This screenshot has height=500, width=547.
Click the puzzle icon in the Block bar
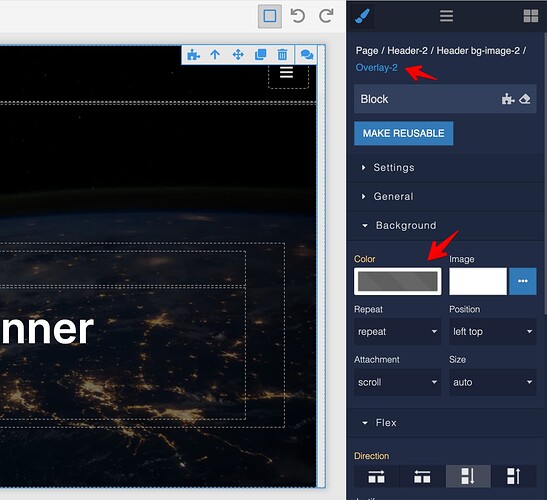(x=508, y=99)
